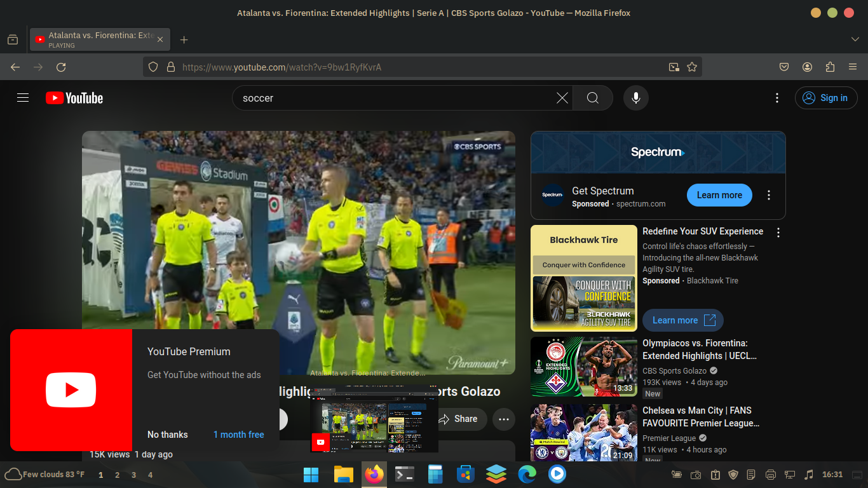Accept the 1 month free offer
This screenshot has width=868, height=488.
tap(238, 435)
